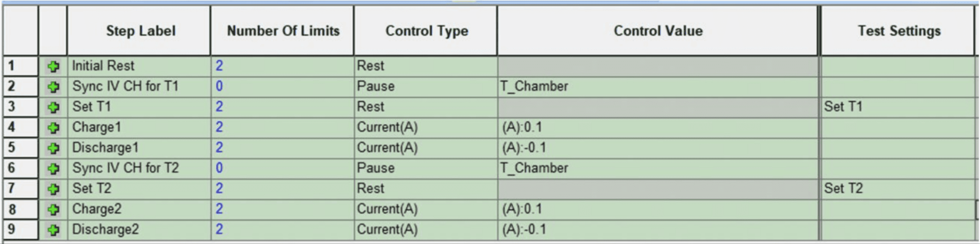The image size is (980, 244).
Task: Select the Control Value column header
Action: click(x=658, y=31)
